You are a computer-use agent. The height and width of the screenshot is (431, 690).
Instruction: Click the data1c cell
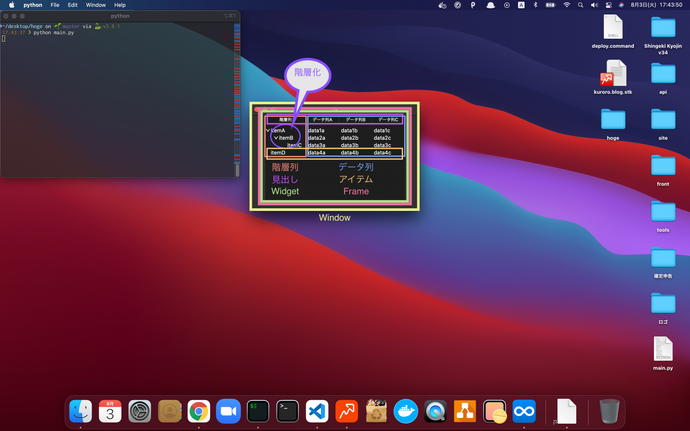pos(382,130)
